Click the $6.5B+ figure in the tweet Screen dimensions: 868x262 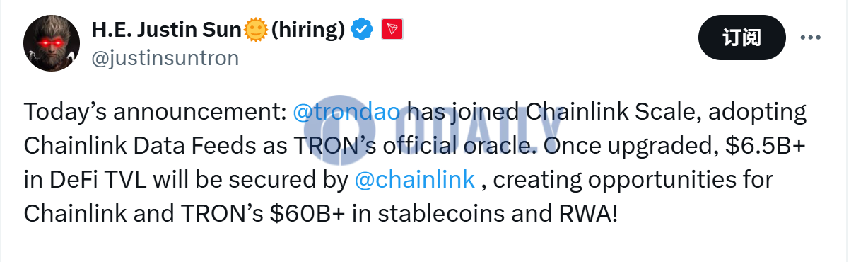click(x=768, y=146)
